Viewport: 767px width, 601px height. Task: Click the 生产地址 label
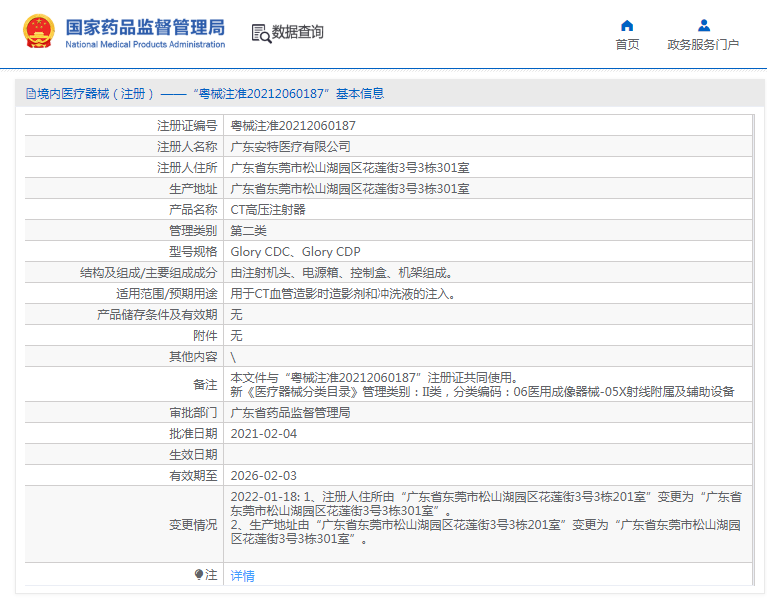(x=193, y=189)
